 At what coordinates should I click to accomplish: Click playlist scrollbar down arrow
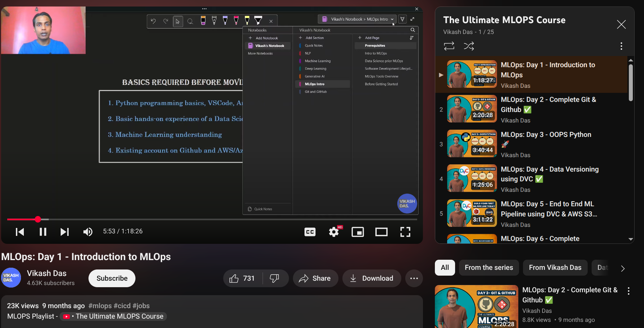click(631, 239)
